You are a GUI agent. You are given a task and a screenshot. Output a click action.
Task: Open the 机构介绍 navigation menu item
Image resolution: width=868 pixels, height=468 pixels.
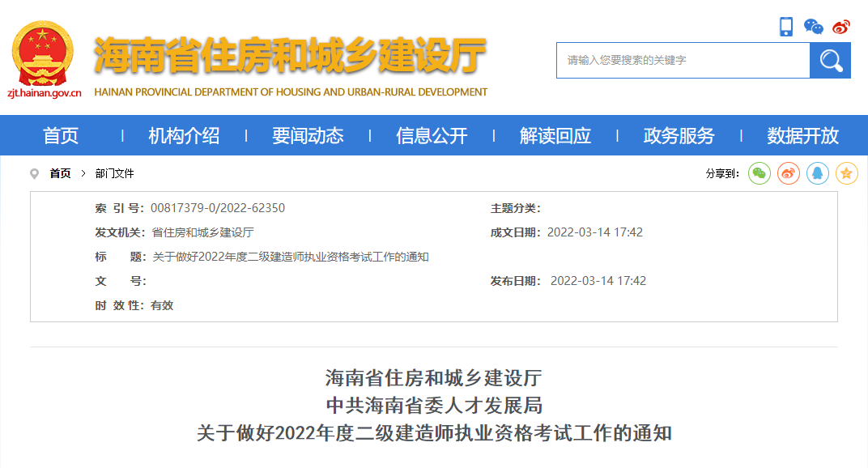(184, 136)
